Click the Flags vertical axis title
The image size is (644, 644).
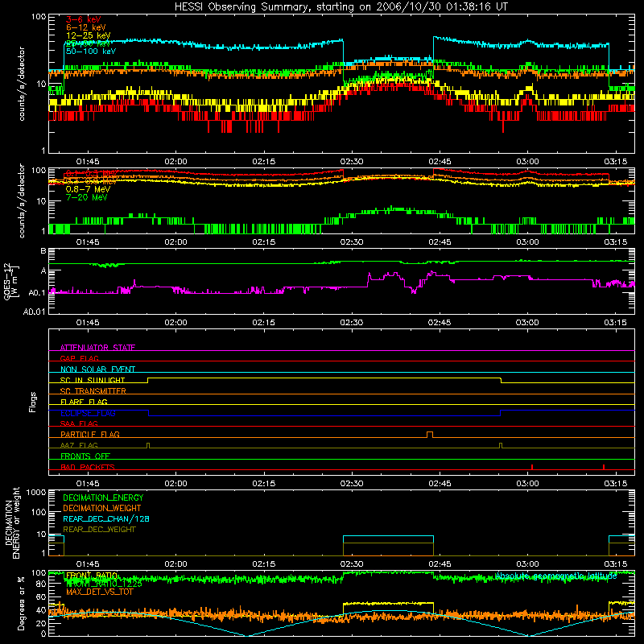(x=32, y=402)
